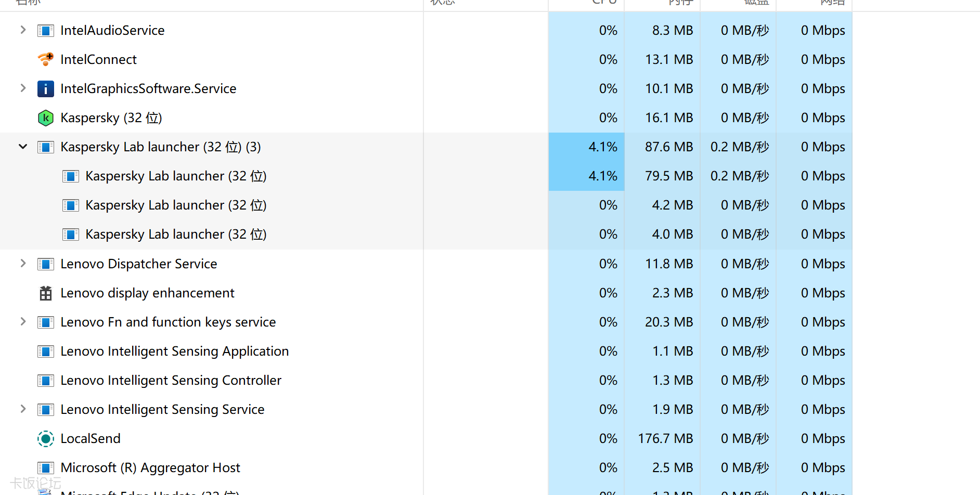Select the LocalSend process name

coord(91,439)
